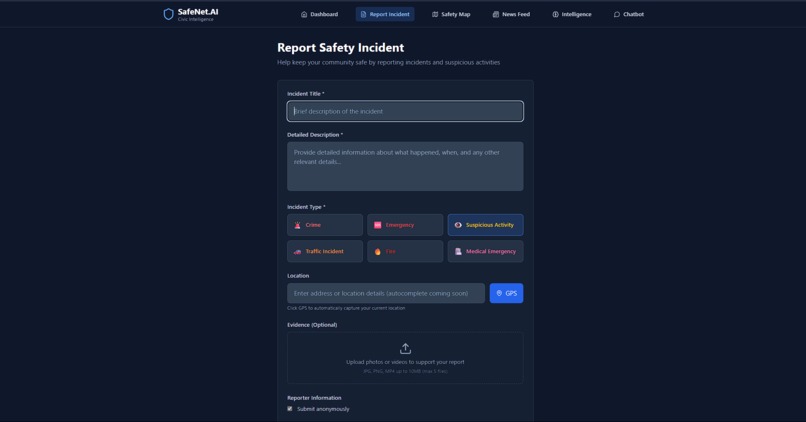This screenshot has width=806, height=422.
Task: Open the Dashboard page
Action: pyautogui.click(x=319, y=14)
